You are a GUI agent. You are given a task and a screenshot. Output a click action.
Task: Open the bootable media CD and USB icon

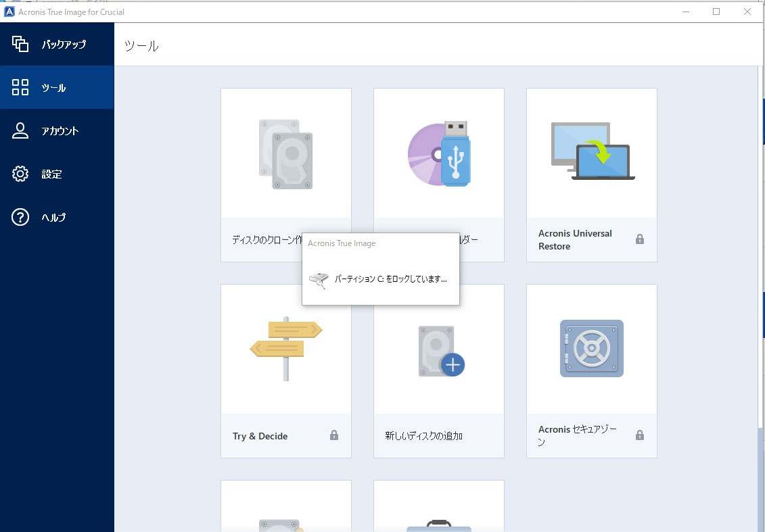439,153
